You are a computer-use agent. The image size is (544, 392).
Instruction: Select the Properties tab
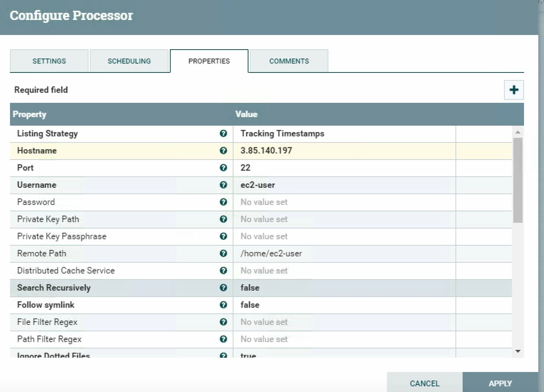click(209, 61)
